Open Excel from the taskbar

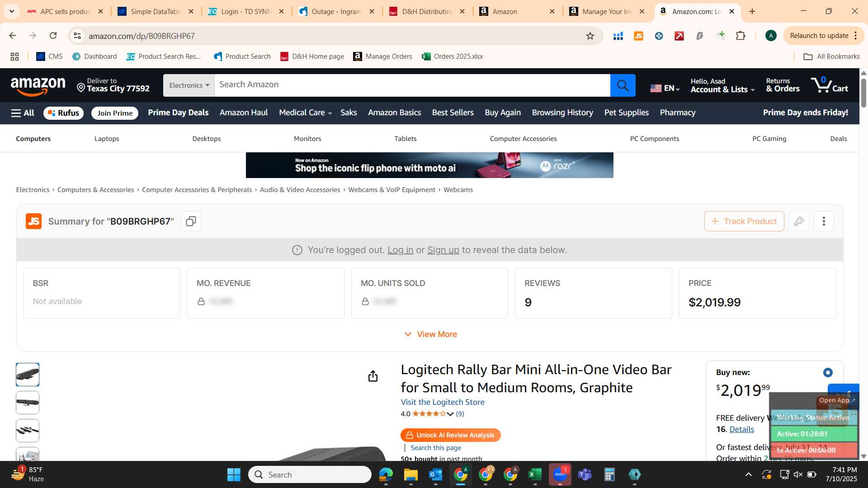tap(535, 474)
